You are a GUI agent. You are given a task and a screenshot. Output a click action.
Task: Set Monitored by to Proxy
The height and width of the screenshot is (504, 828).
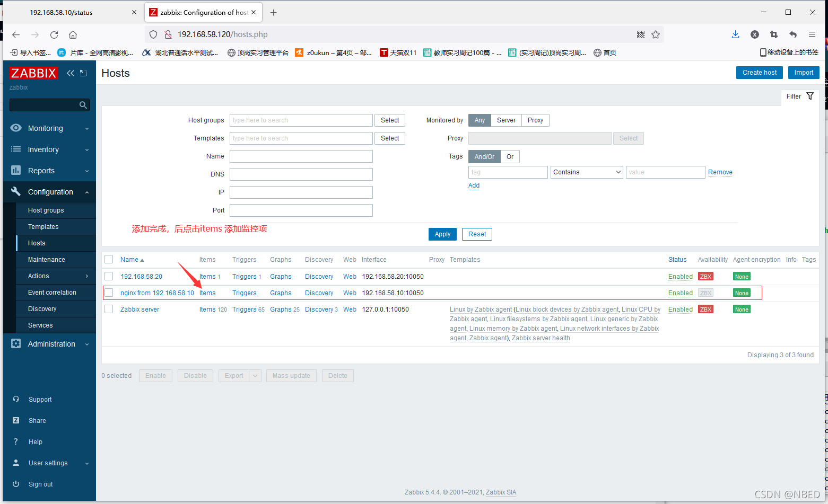(535, 120)
